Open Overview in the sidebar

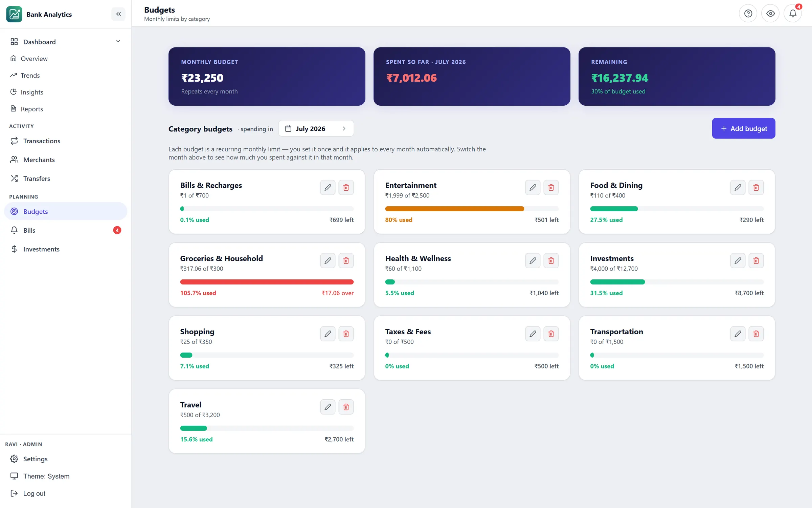pyautogui.click(x=65, y=59)
